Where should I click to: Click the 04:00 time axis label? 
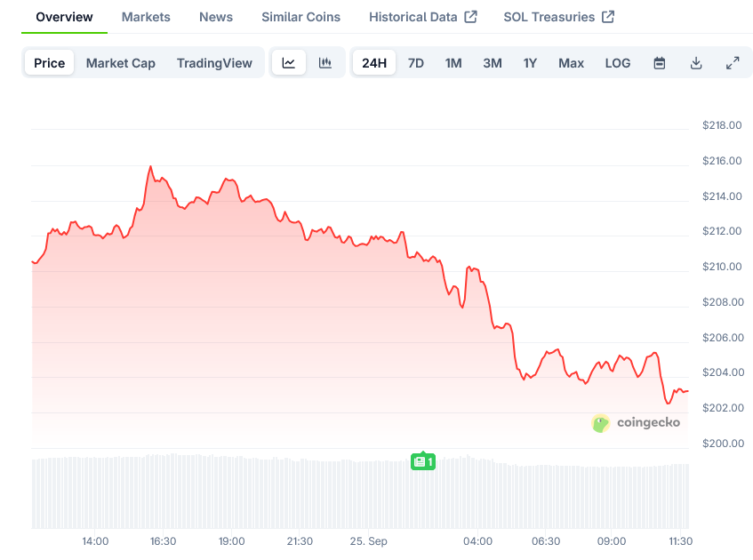[477, 541]
